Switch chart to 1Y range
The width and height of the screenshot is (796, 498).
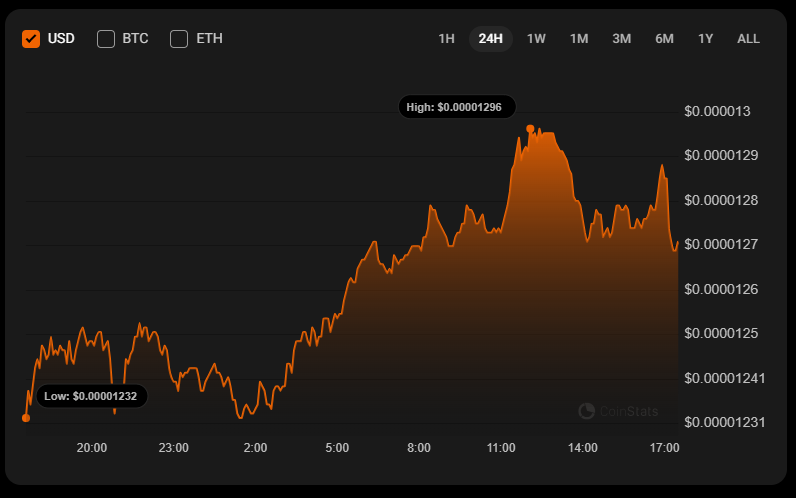(706, 39)
